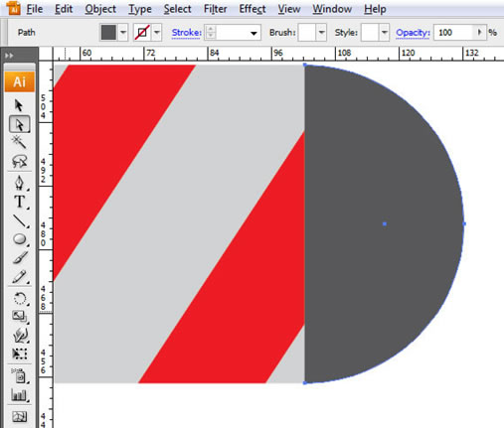Select the black arrow Selection tool
Image resolution: width=504 pixels, height=428 pixels.
click(x=19, y=105)
